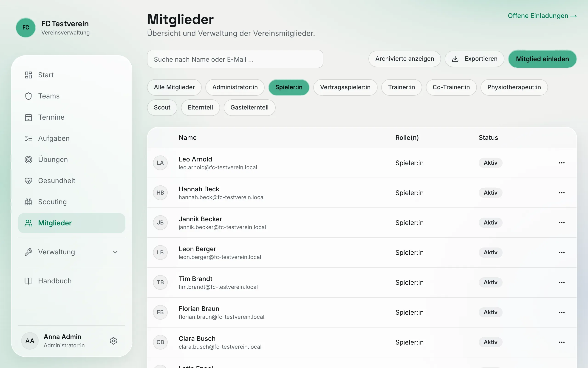Export members with Exportieren button
This screenshot has width=588, height=368.
475,59
